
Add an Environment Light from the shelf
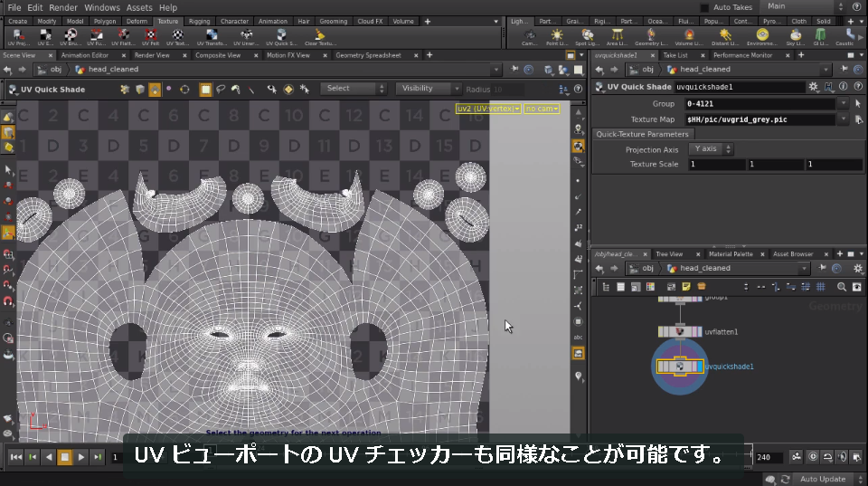(762, 37)
